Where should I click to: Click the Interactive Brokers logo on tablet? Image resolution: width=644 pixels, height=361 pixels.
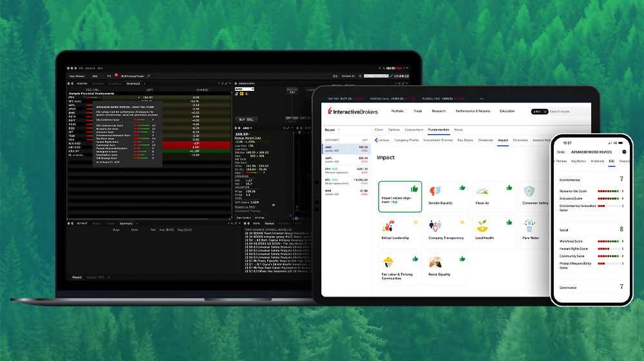[x=354, y=111]
